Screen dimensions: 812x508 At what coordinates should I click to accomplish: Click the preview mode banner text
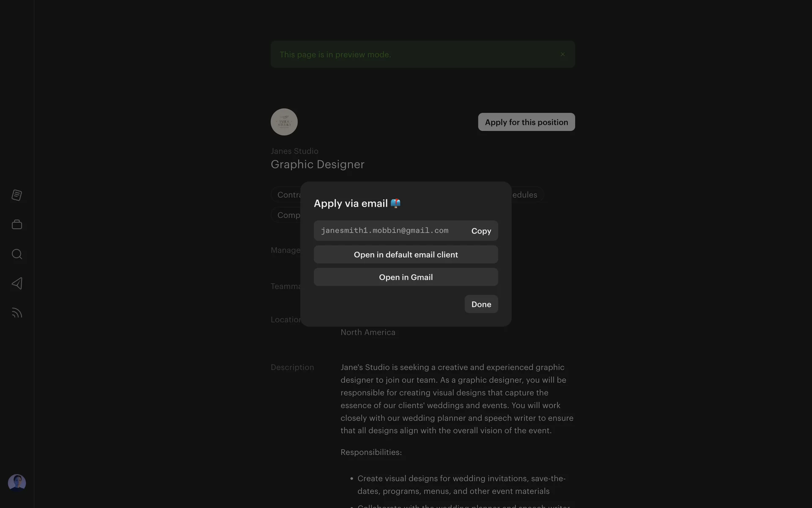pyautogui.click(x=335, y=55)
